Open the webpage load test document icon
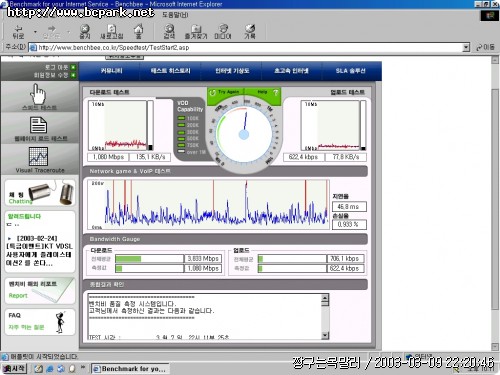 (x=39, y=125)
